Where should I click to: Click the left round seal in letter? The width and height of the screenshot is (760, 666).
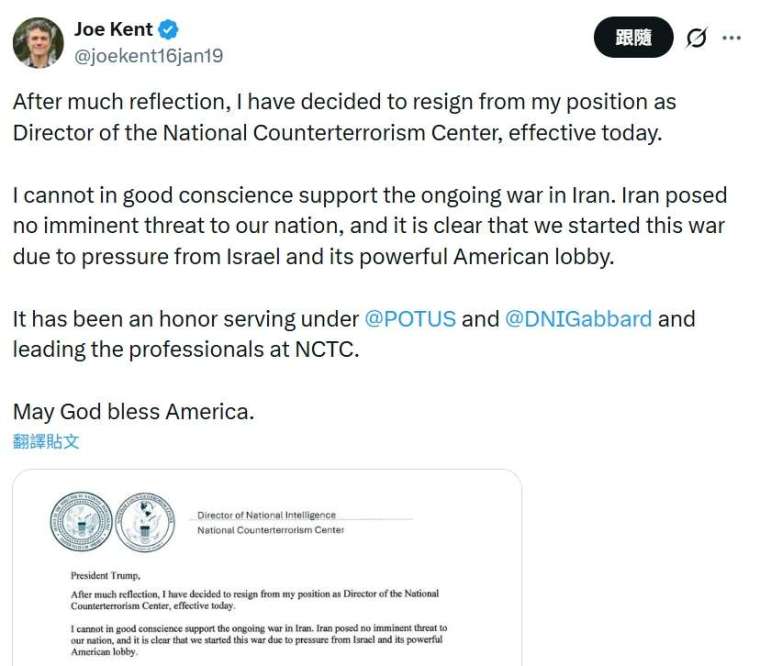(x=80, y=521)
